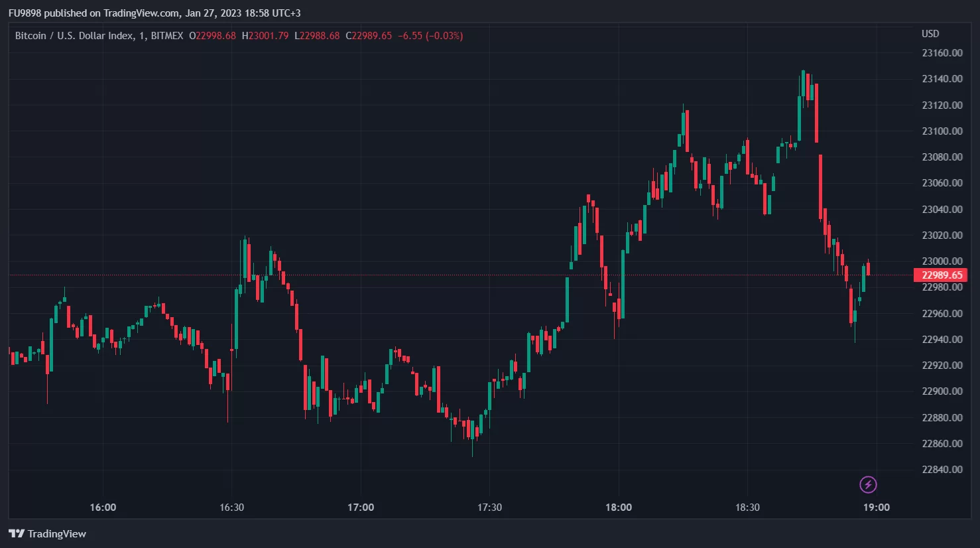Click the high value H23001.79
The image size is (980, 548).
point(265,36)
